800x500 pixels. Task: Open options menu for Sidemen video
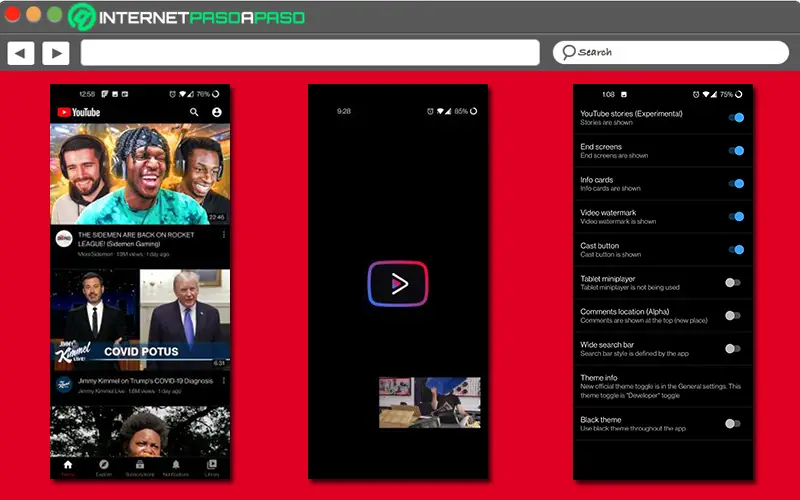tap(223, 234)
